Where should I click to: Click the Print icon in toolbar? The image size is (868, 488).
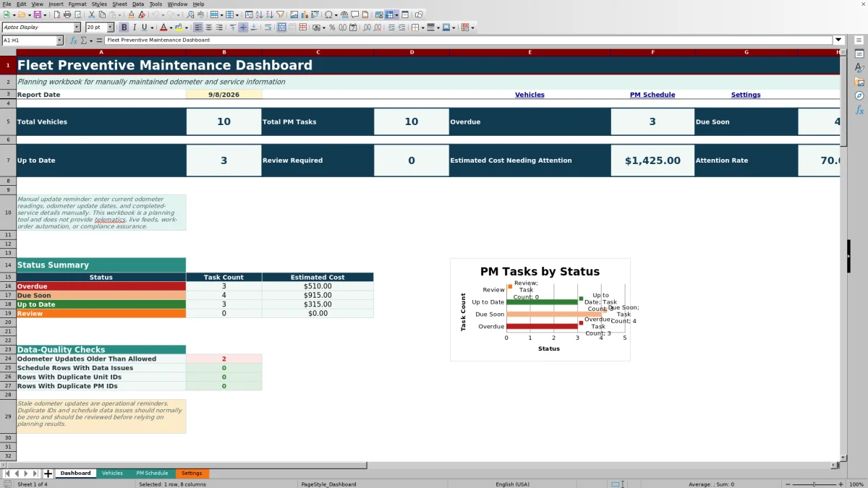tap(67, 14)
